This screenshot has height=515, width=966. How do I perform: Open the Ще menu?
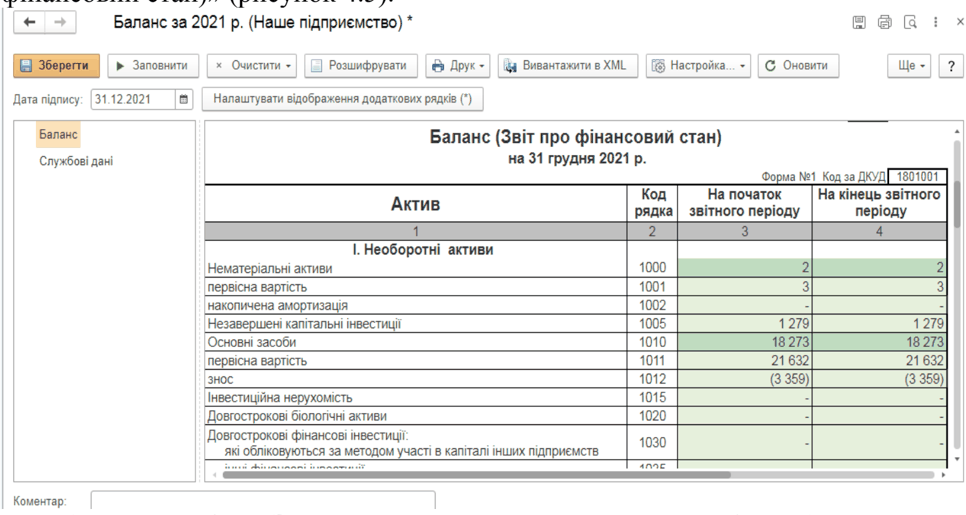tap(909, 66)
